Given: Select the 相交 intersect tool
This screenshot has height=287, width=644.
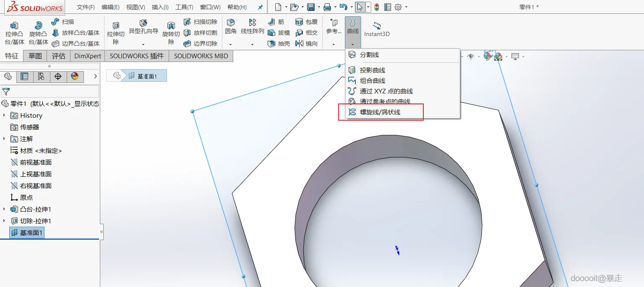Looking at the screenshot, I should (x=307, y=33).
